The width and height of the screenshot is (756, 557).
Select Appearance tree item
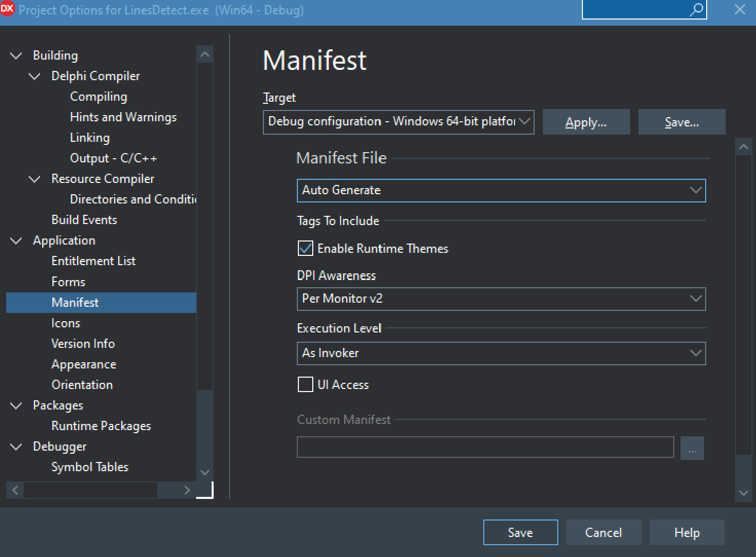tap(84, 364)
